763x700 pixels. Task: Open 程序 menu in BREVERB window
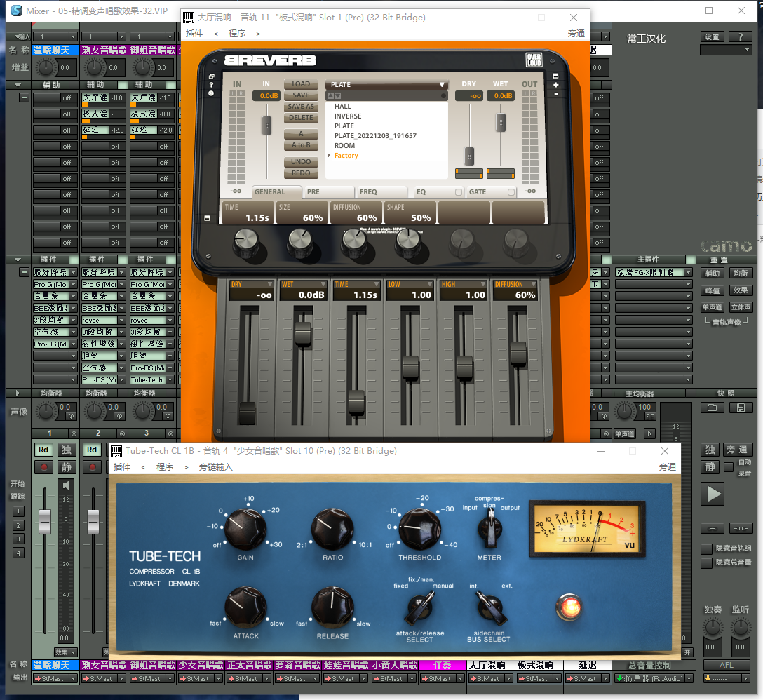click(x=237, y=34)
